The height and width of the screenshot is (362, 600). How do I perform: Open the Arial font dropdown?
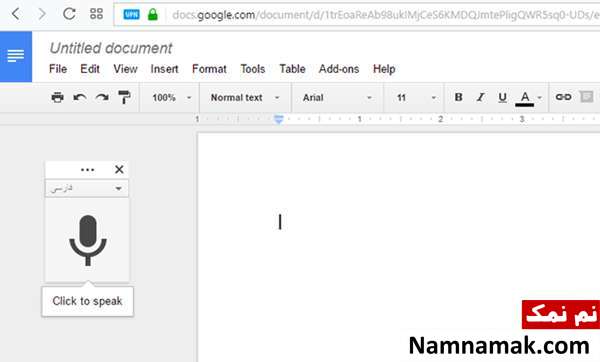click(338, 98)
